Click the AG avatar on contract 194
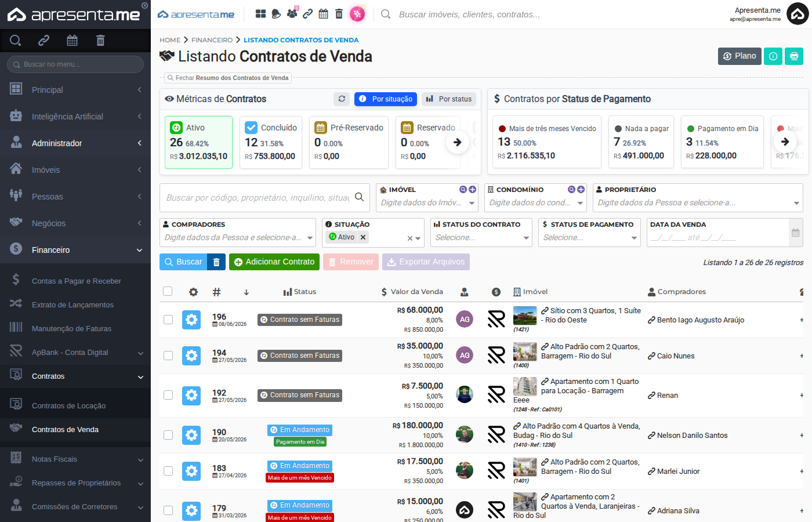 [465, 355]
